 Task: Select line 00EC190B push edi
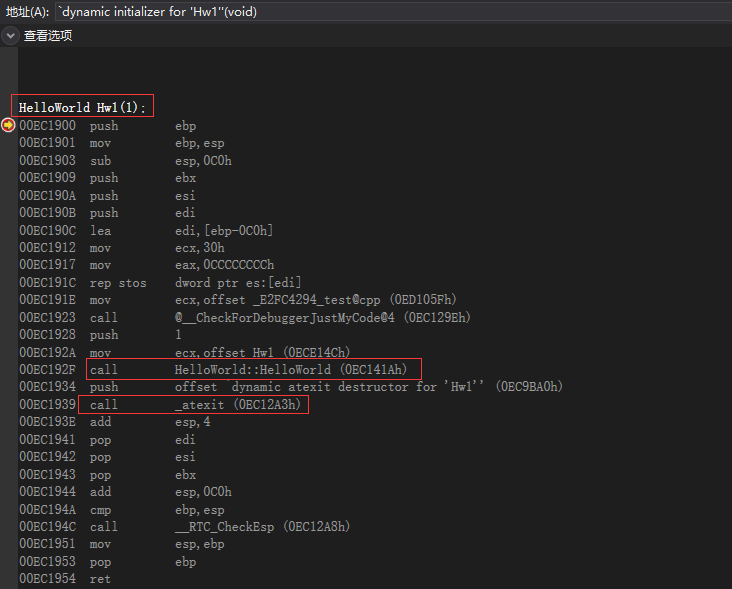click(x=107, y=213)
